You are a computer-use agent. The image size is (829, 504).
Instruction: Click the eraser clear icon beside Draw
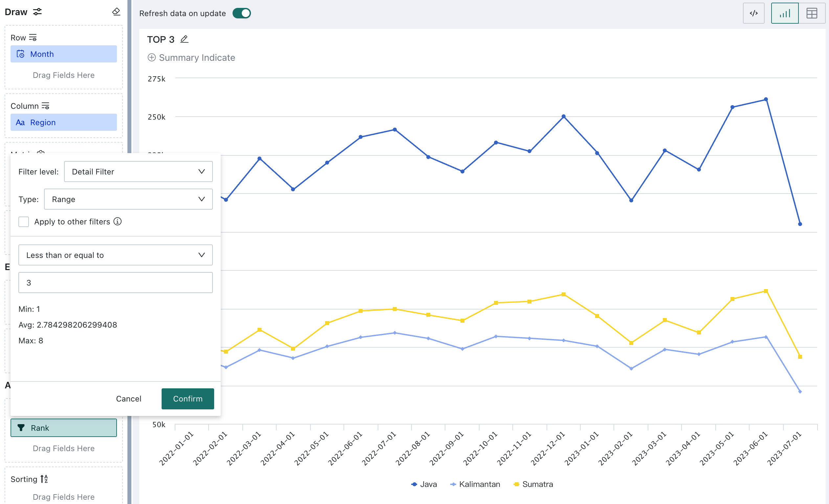116,12
